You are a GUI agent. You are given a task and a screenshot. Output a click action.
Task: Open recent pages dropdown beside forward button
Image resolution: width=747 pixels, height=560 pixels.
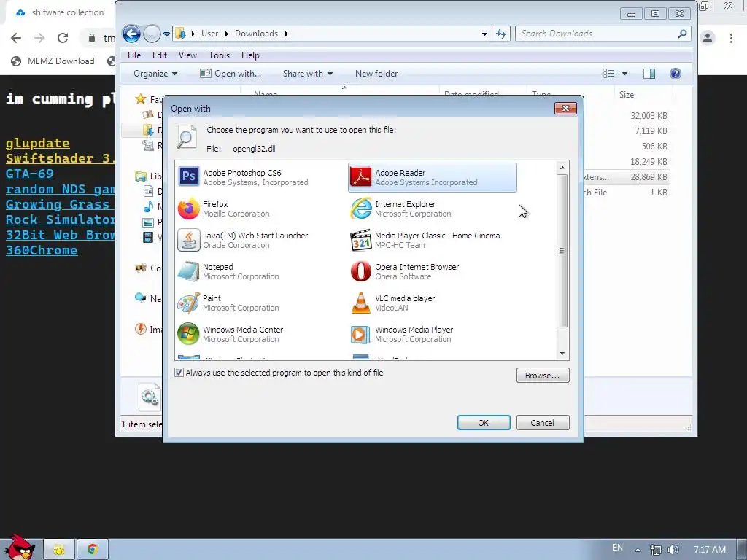pos(166,34)
